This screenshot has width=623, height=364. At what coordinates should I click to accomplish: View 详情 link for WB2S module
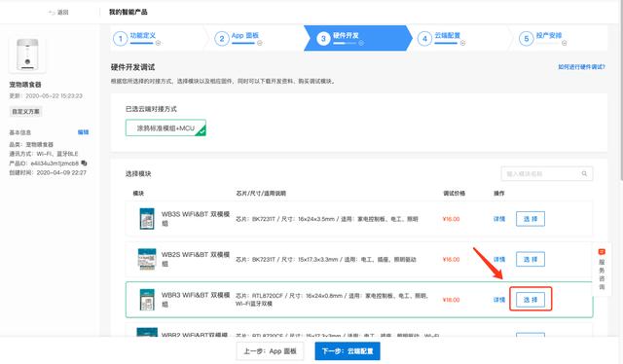[499, 259]
